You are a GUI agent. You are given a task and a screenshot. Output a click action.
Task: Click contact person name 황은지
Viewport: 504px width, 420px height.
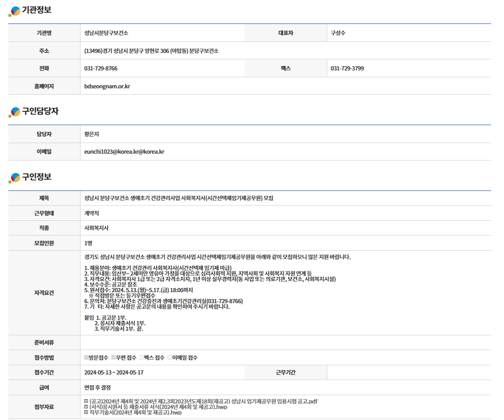click(x=92, y=134)
